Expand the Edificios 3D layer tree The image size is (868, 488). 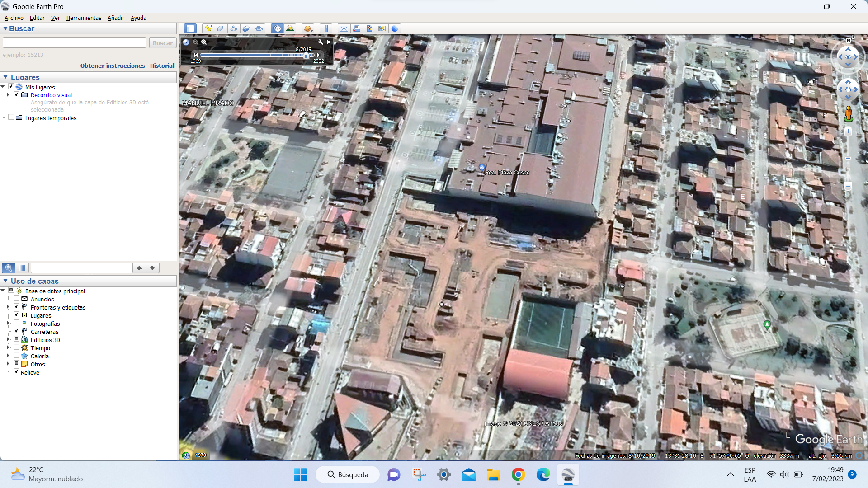click(8, 339)
